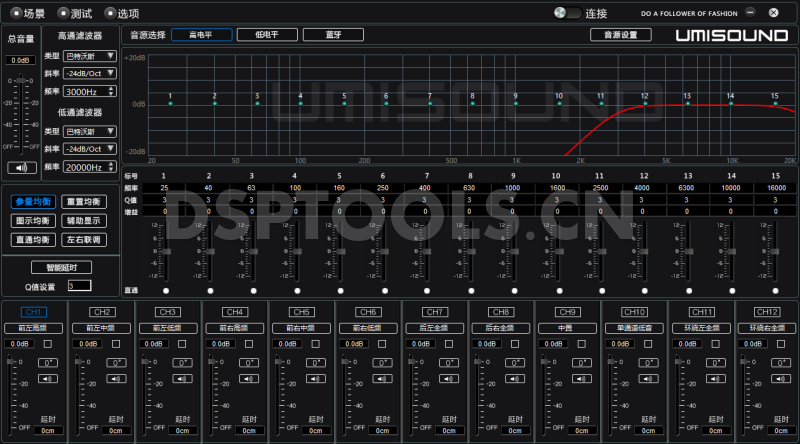Select the 蓝牙 source tab

point(333,35)
